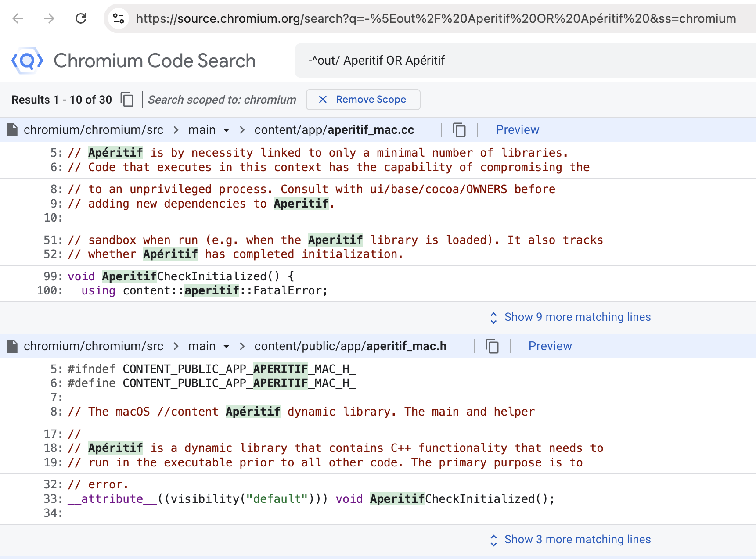Open main branch dropdown for aperitif_mac.cc
Screen dimensions: 756x559
227,130
